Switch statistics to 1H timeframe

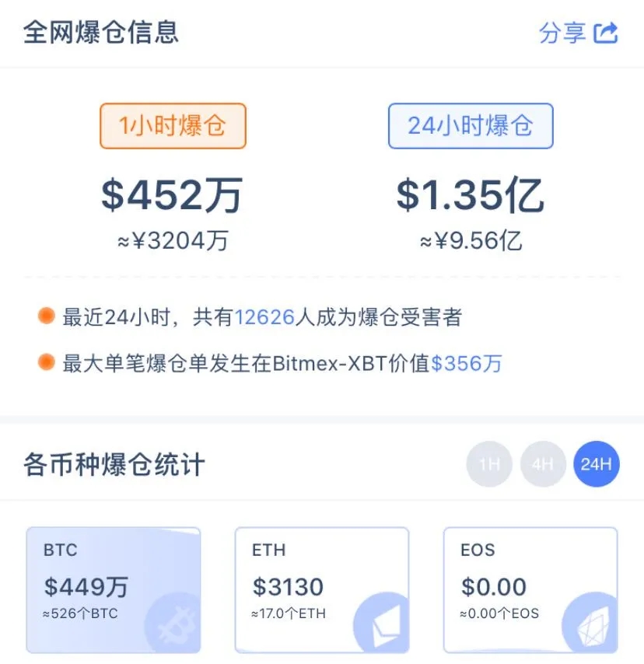tap(489, 464)
